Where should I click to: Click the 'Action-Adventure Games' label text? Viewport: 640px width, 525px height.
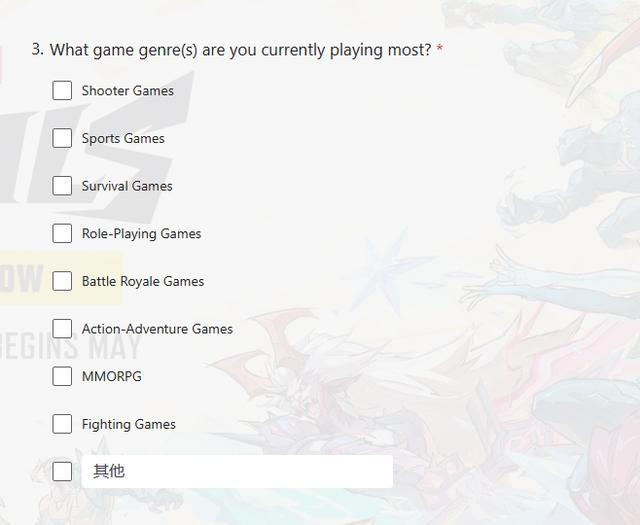157,329
